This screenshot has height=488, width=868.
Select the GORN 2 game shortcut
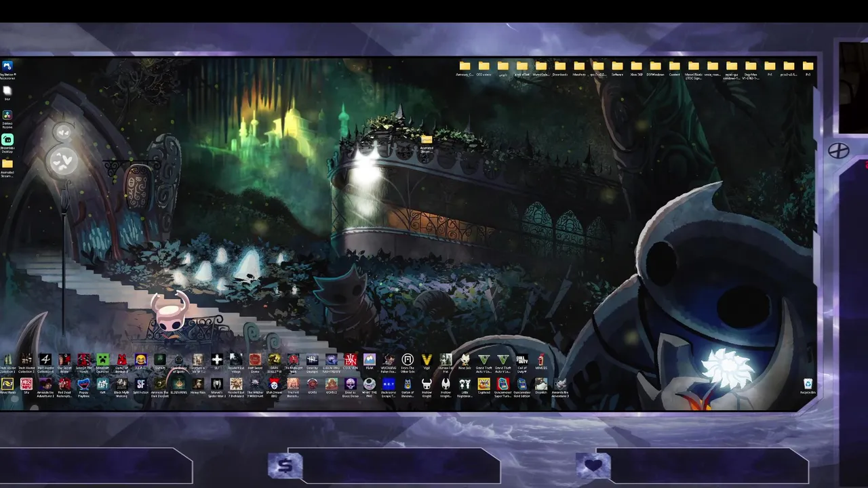pyautogui.click(x=332, y=386)
